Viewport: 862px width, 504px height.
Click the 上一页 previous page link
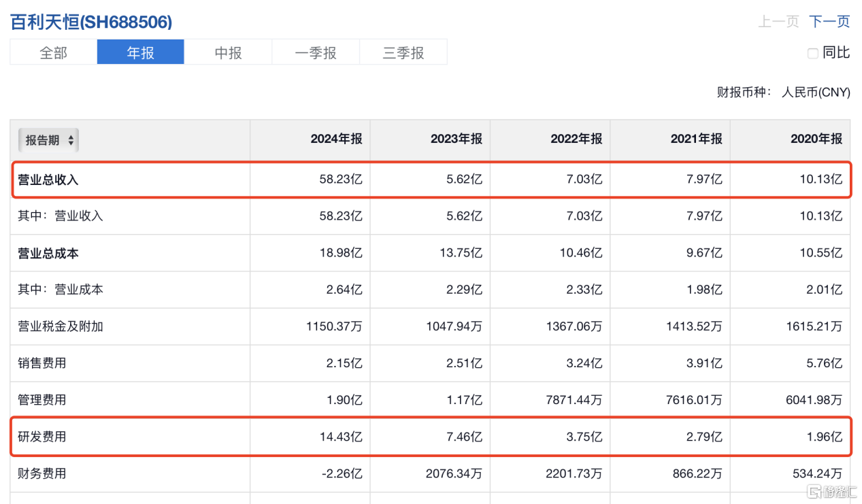(x=778, y=22)
